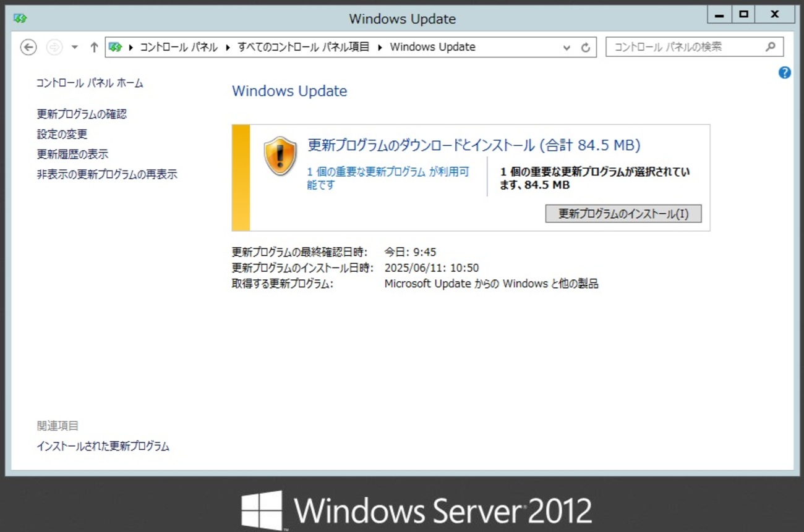The width and height of the screenshot is (804, 532).
Task: Maximize the Windows Update window
Action: click(743, 15)
